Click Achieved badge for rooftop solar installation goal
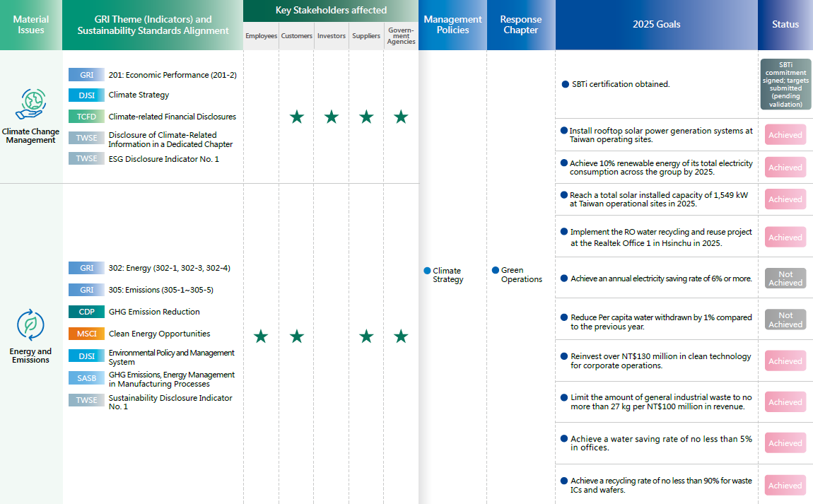Image resolution: width=813 pixels, height=504 pixels. click(785, 135)
